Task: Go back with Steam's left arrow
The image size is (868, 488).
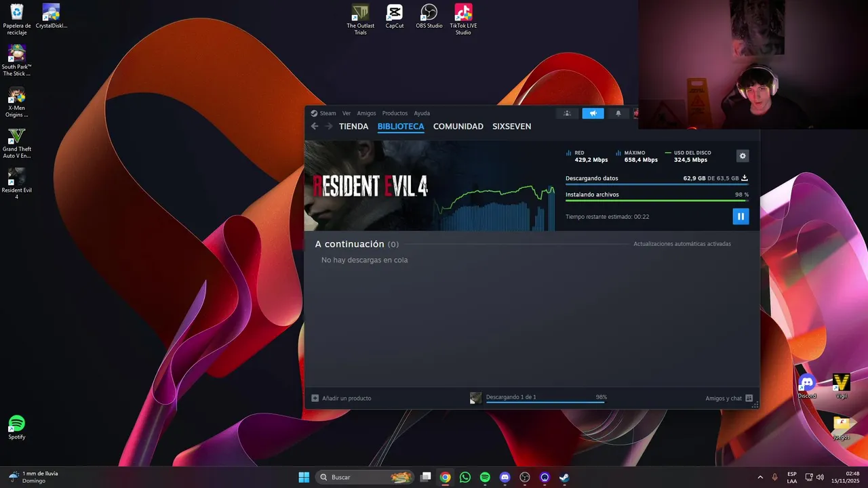Action: click(315, 126)
